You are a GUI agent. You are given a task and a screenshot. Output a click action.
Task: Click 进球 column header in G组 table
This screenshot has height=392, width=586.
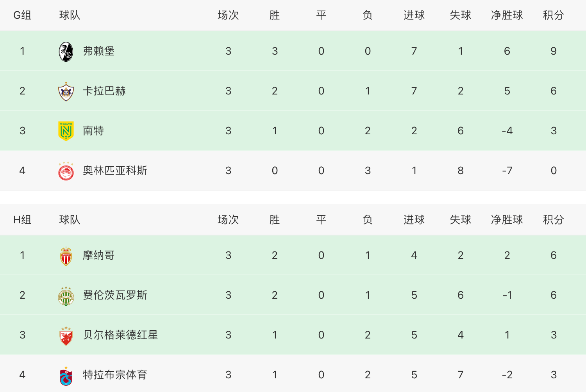point(414,15)
